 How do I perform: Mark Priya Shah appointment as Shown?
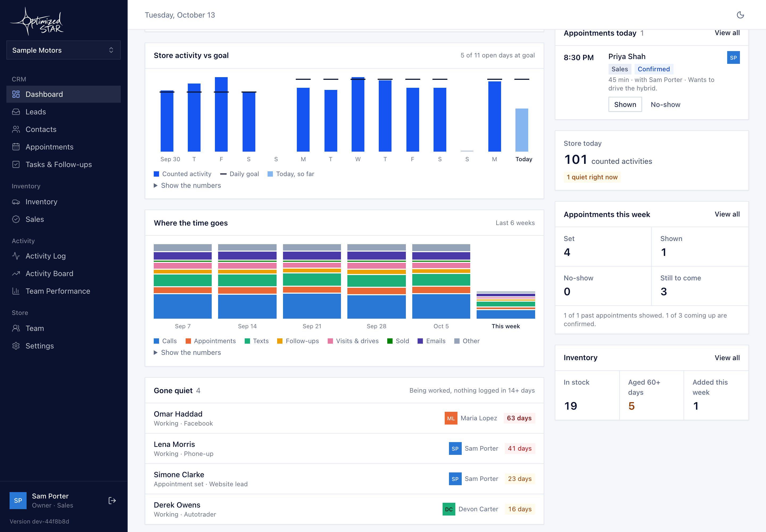click(625, 105)
